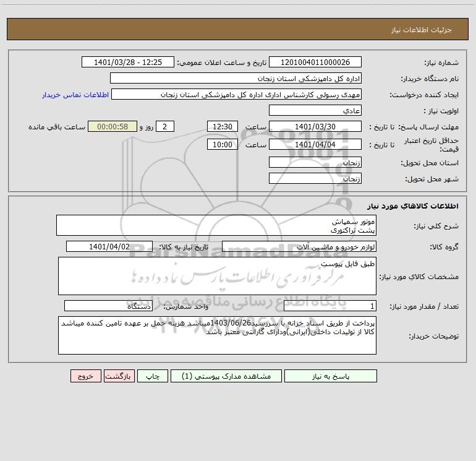Click label شرح کلی نیاز
This screenshot has height=461, width=476.
(436, 226)
